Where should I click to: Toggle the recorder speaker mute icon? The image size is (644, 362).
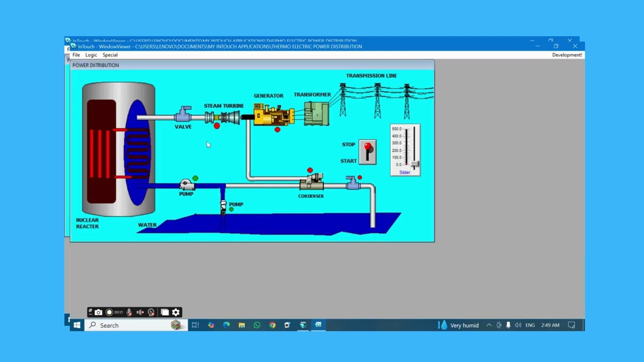pos(140,312)
